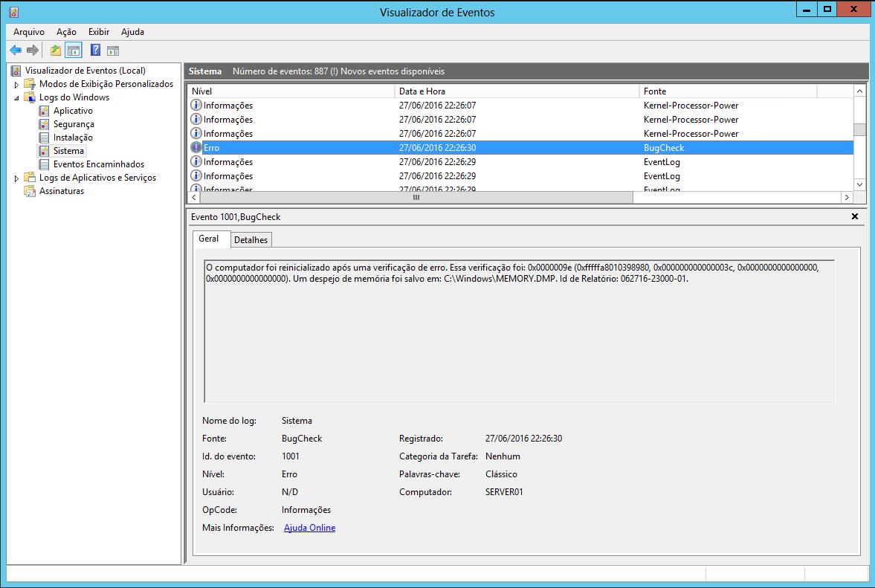Click the Up One Level folder icon

56,51
